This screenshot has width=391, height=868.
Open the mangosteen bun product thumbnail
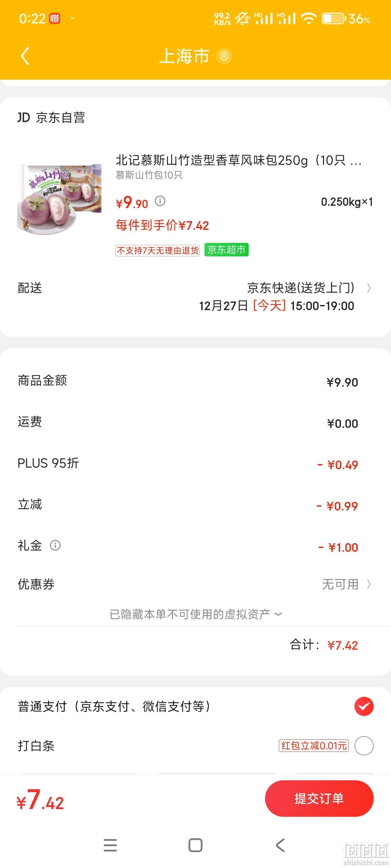point(59,199)
